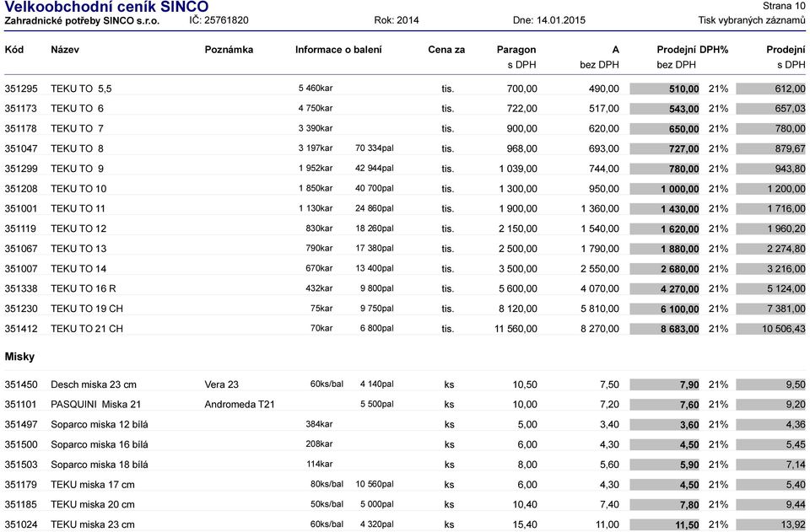Image resolution: width=810 pixels, height=532 pixels.
Task: Click the price with VAT 5 124,00
Action: point(770,289)
